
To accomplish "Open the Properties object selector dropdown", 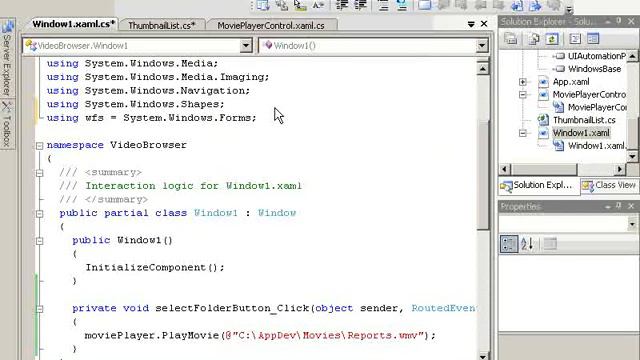I will tap(632, 224).
